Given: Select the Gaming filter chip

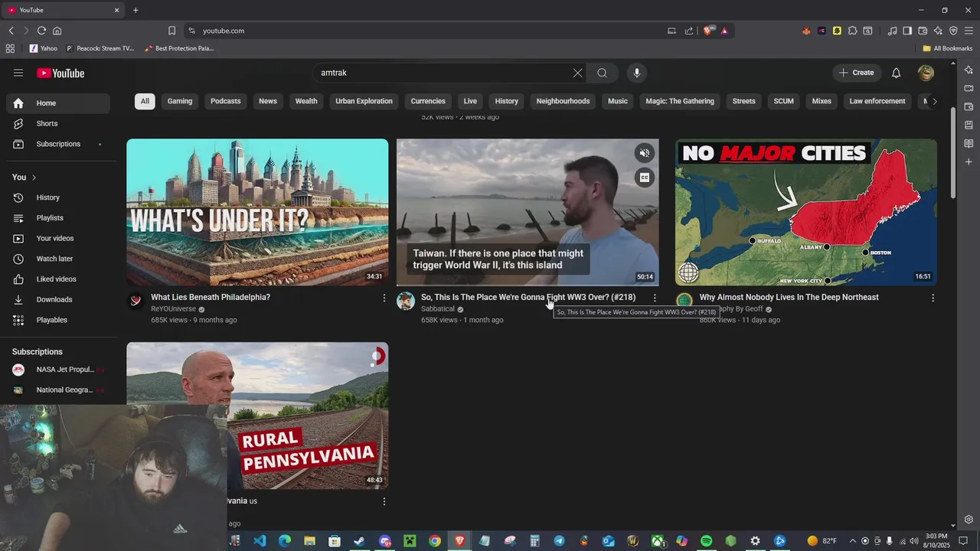Looking at the screenshot, I should coord(180,101).
